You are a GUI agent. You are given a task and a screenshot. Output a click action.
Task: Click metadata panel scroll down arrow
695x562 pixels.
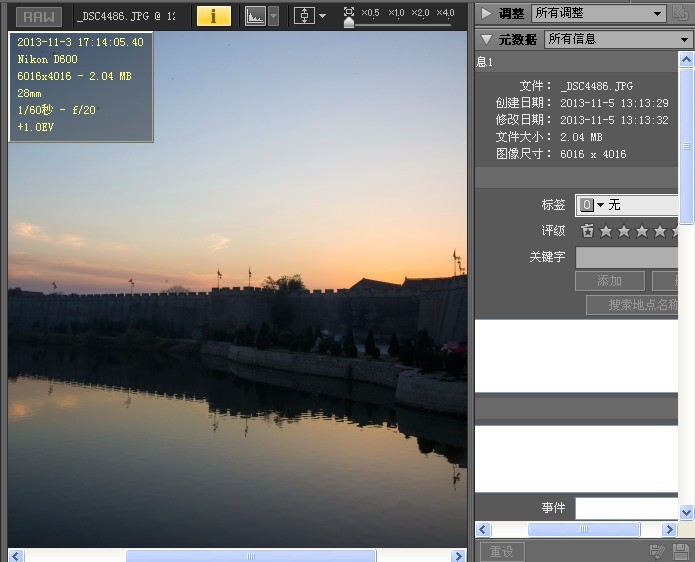(x=686, y=512)
